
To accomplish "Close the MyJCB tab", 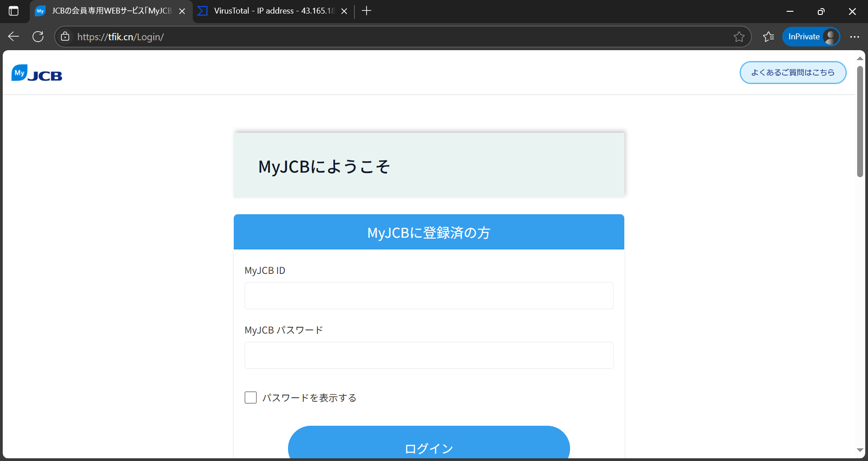I will coord(182,11).
